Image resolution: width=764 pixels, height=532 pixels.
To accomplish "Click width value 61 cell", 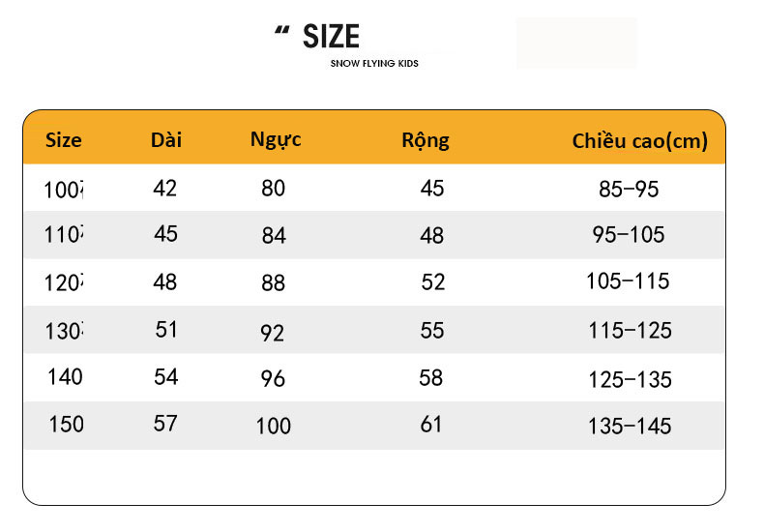I will click(x=431, y=425).
